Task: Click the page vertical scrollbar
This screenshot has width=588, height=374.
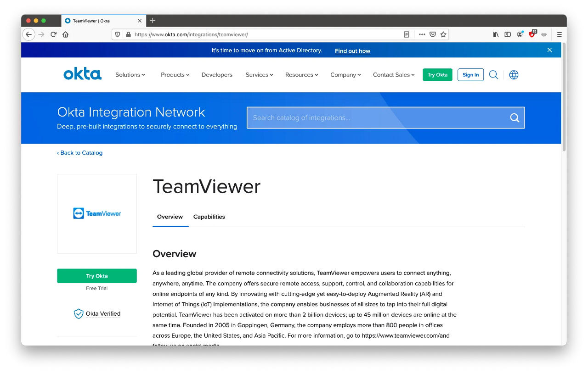Action: [x=564, y=96]
